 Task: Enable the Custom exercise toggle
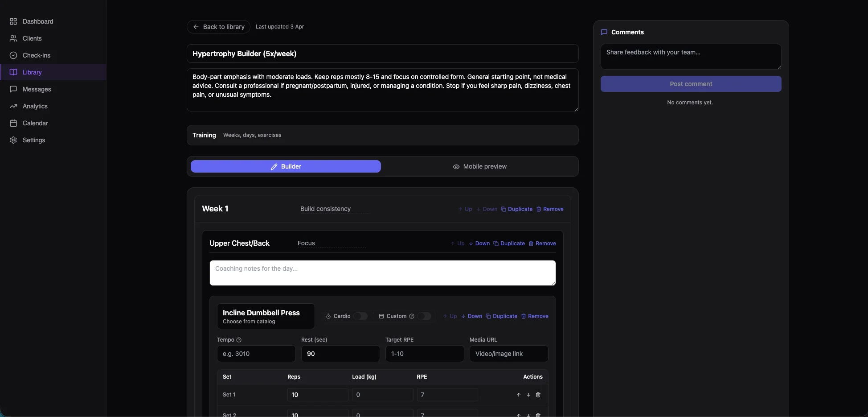(424, 316)
